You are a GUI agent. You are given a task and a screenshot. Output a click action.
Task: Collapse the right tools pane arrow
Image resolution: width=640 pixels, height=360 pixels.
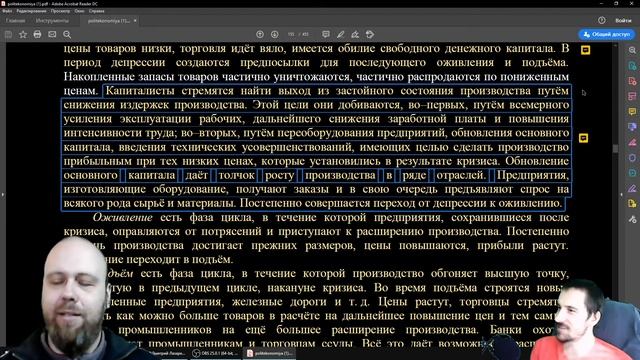(x=621, y=195)
